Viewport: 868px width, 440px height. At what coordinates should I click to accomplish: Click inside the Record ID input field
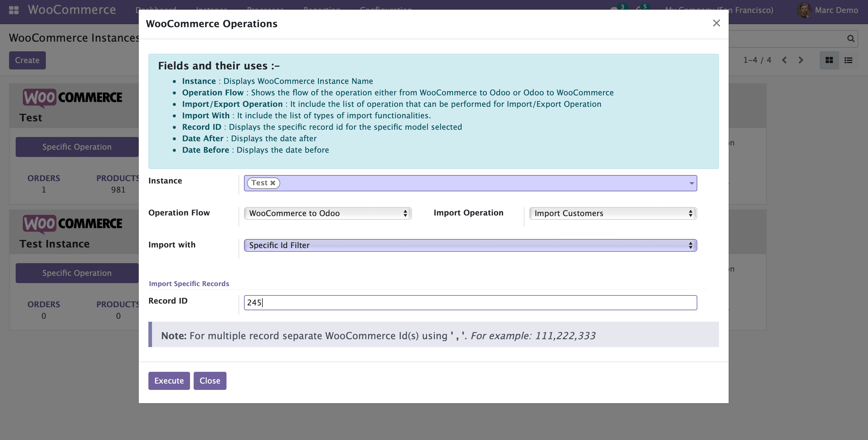point(470,302)
